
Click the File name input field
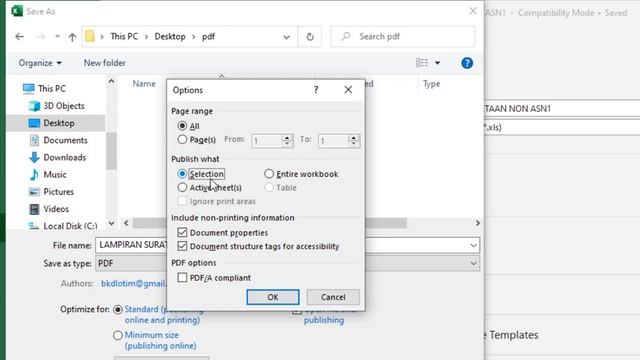point(287,245)
